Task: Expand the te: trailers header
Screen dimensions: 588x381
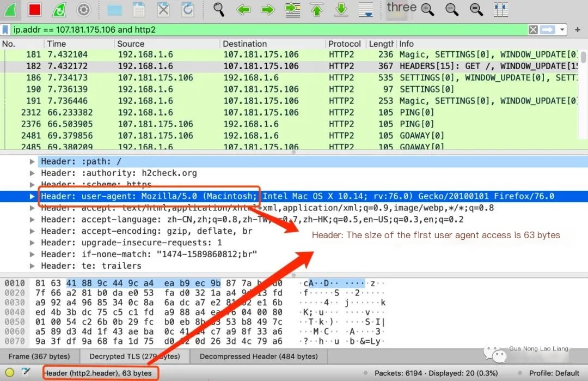Action: (x=32, y=266)
